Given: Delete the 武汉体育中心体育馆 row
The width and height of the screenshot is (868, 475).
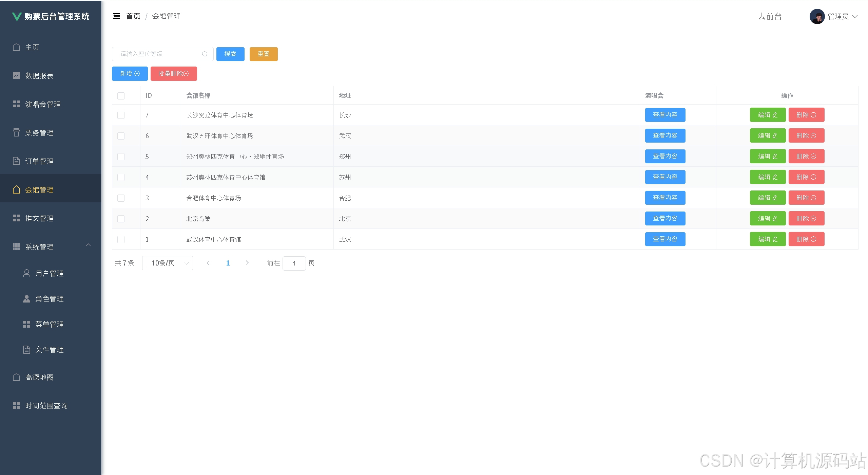Looking at the screenshot, I should click(x=806, y=239).
